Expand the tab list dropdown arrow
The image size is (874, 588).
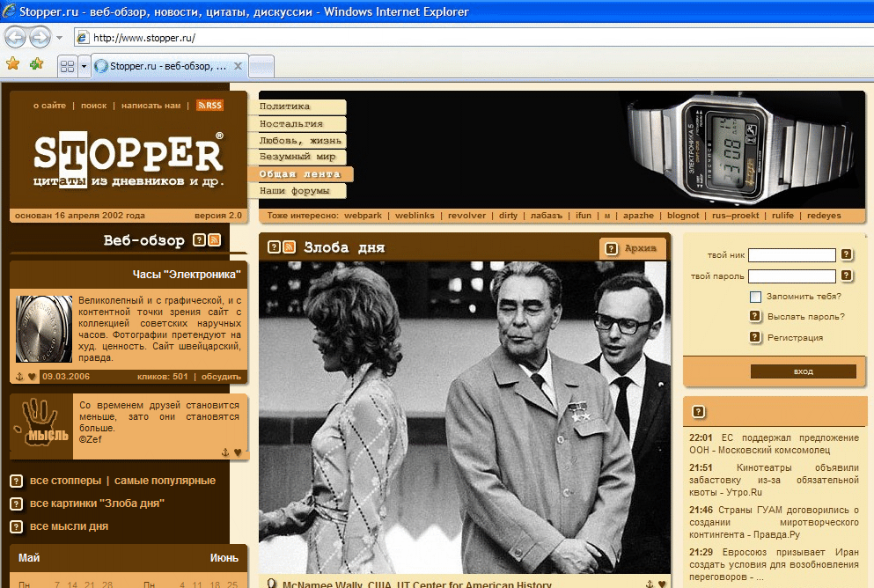84,66
